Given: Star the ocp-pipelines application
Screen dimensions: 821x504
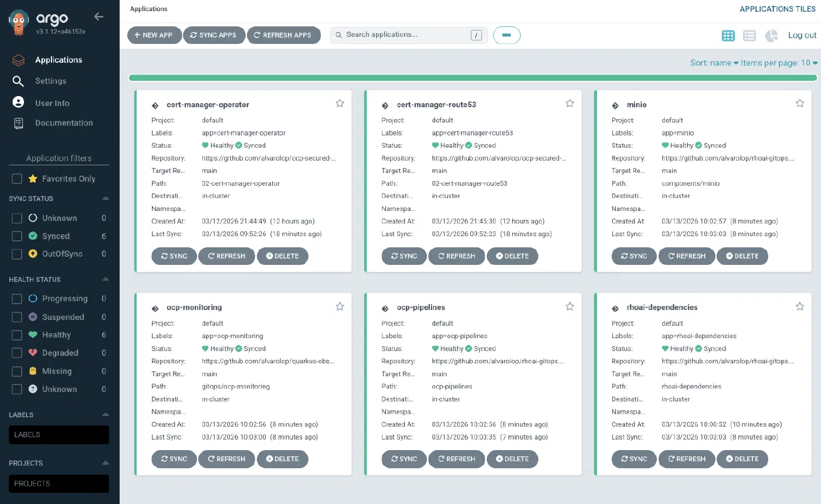Looking at the screenshot, I should 569,306.
